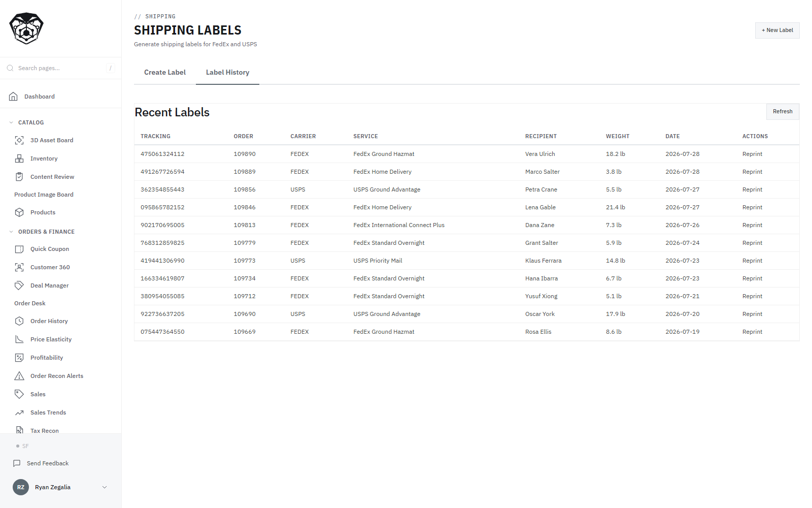Open the Tax Recon document icon
This screenshot has width=812, height=508.
tap(19, 430)
